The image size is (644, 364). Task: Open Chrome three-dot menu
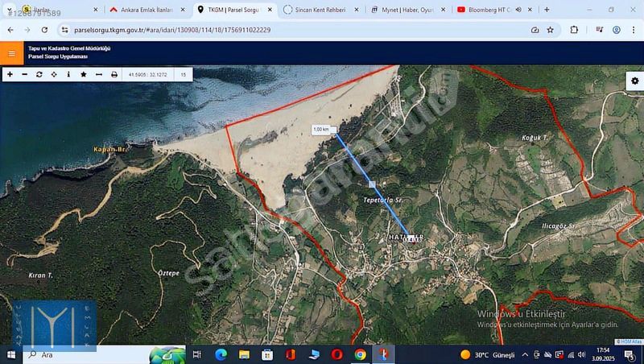point(634,30)
